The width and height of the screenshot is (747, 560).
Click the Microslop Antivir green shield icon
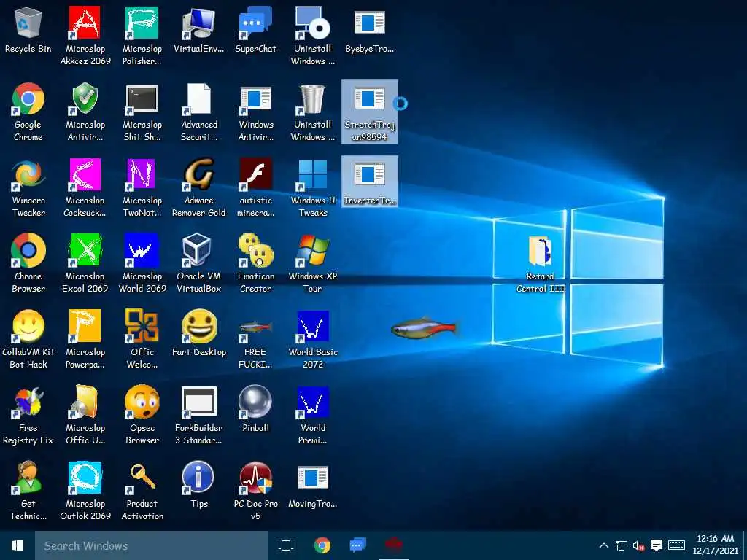click(x=85, y=99)
